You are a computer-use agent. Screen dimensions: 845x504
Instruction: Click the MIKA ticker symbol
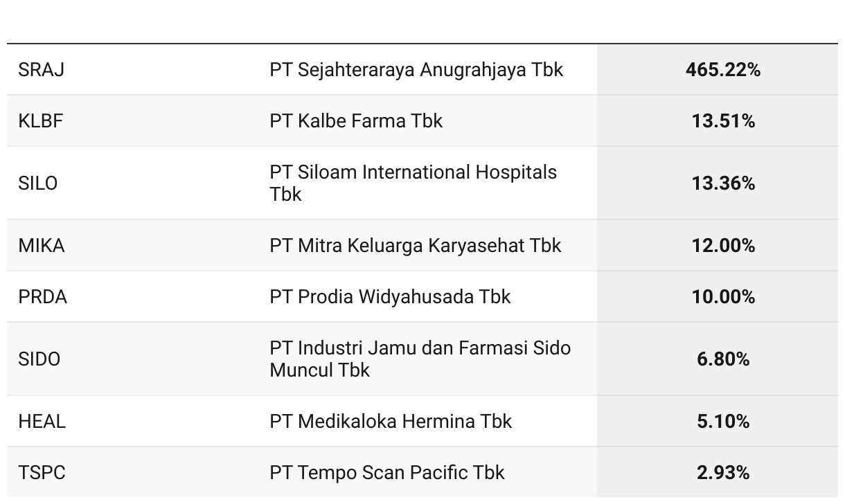click(x=41, y=246)
